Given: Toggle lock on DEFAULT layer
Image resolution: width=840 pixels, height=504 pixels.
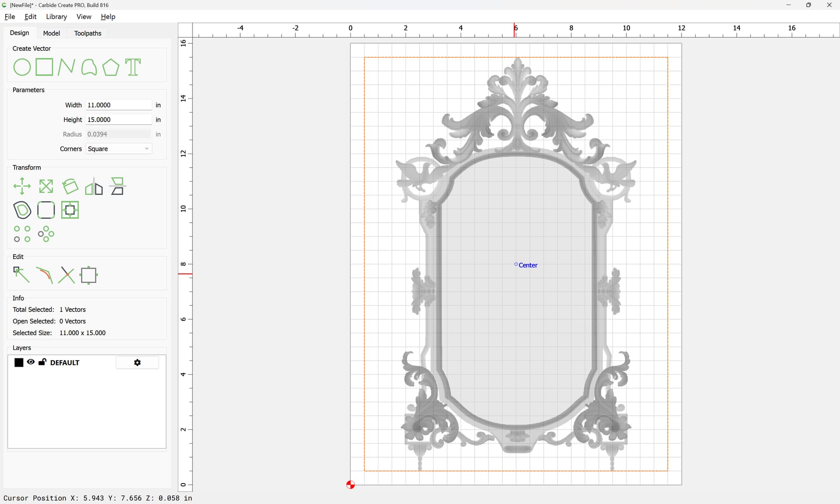Looking at the screenshot, I should coord(42,362).
